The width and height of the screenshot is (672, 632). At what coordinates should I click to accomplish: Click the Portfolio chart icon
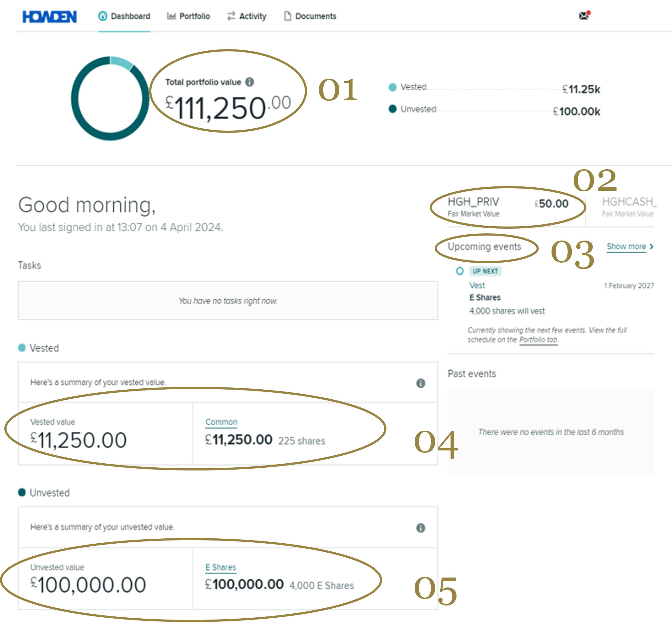tap(171, 16)
